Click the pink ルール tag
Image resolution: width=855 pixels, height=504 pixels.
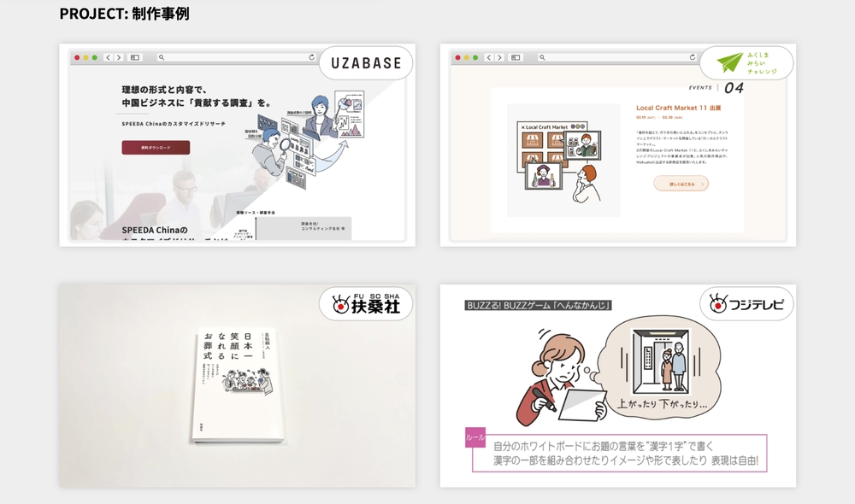(x=475, y=437)
